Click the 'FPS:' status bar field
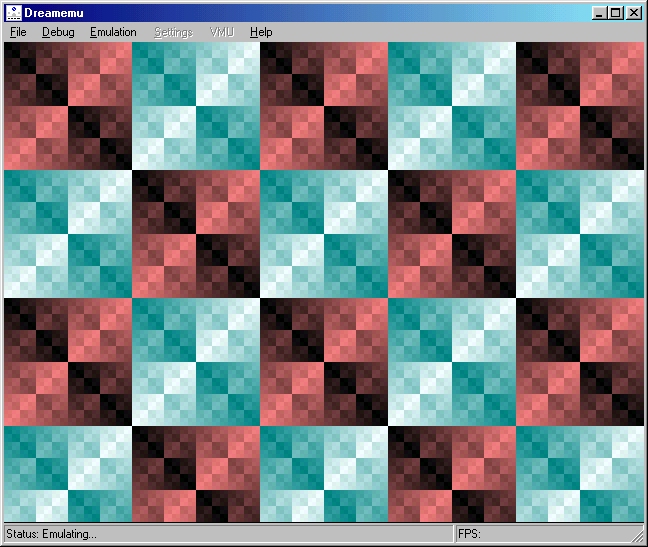Viewport: 648px width, 547px height. pos(549,534)
